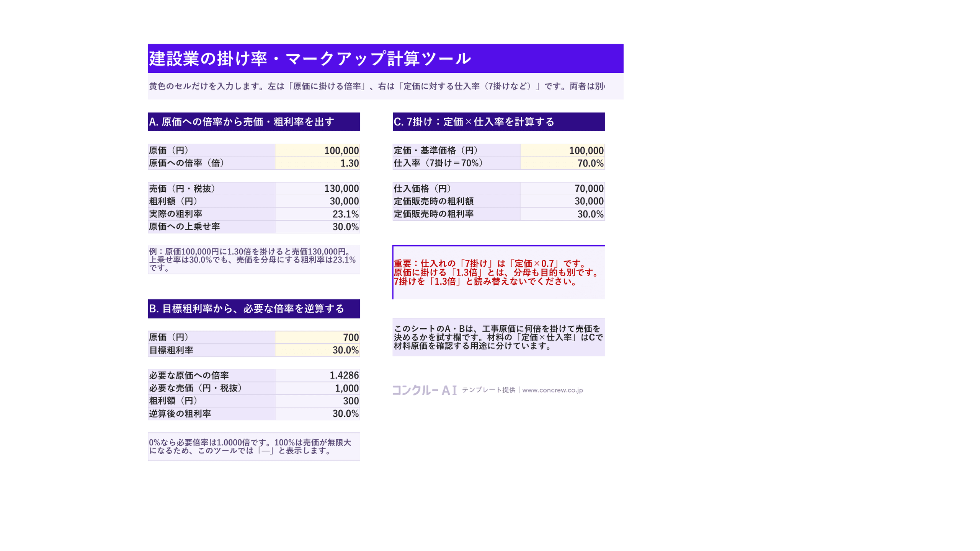
Task: Click the 仕入率（7掛け＝70%） label
Action: pyautogui.click(x=456, y=163)
